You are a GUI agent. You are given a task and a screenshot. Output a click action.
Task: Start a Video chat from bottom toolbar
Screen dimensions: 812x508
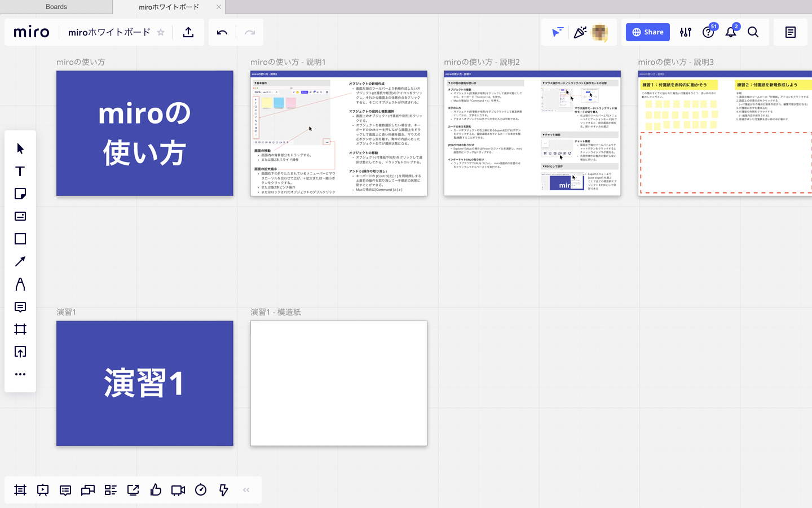(178, 490)
